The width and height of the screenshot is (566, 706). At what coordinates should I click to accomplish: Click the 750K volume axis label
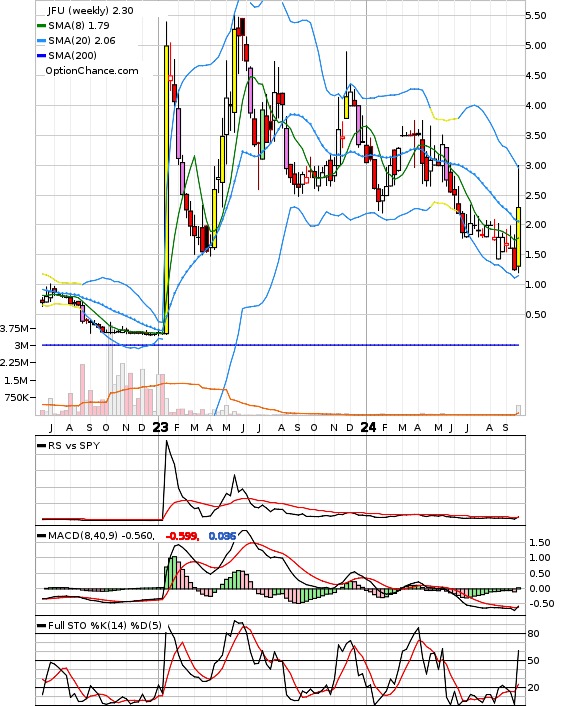[x=17, y=398]
